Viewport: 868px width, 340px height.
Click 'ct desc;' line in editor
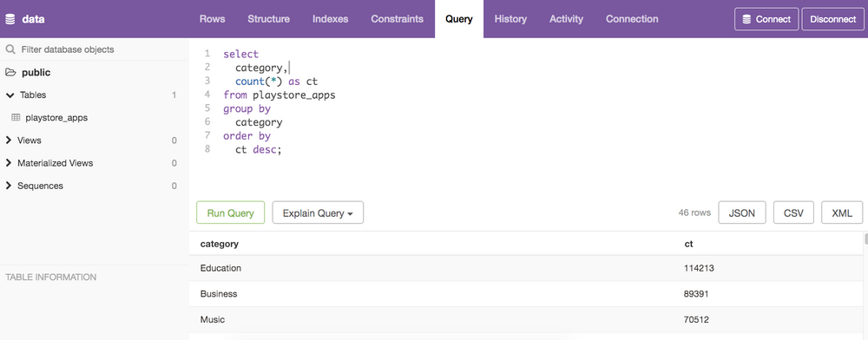click(259, 149)
